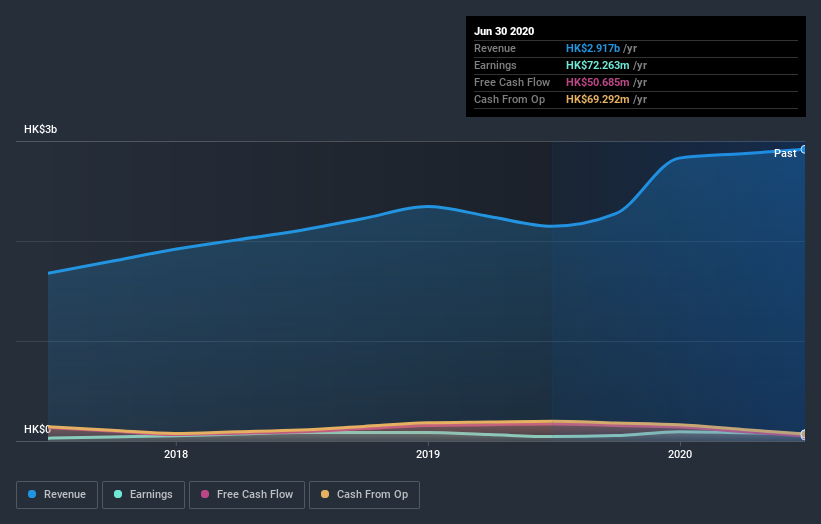Click the 2020 axis label
Image resolution: width=821 pixels, height=524 pixels.
(680, 454)
